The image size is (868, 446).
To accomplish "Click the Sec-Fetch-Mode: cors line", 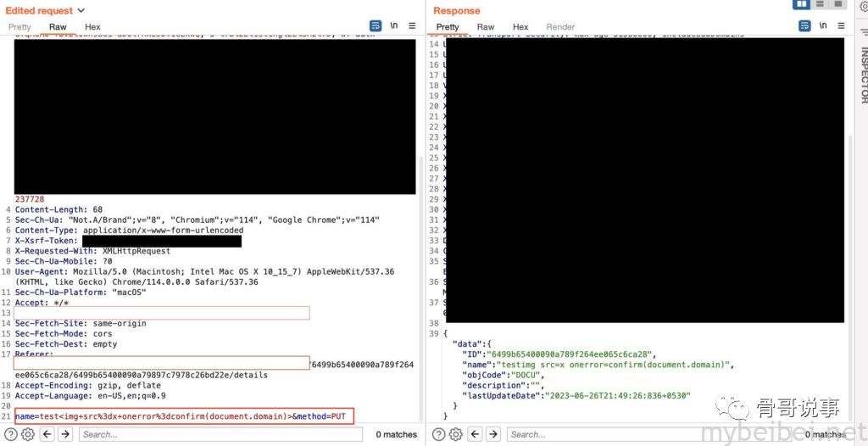I will coord(63,333).
